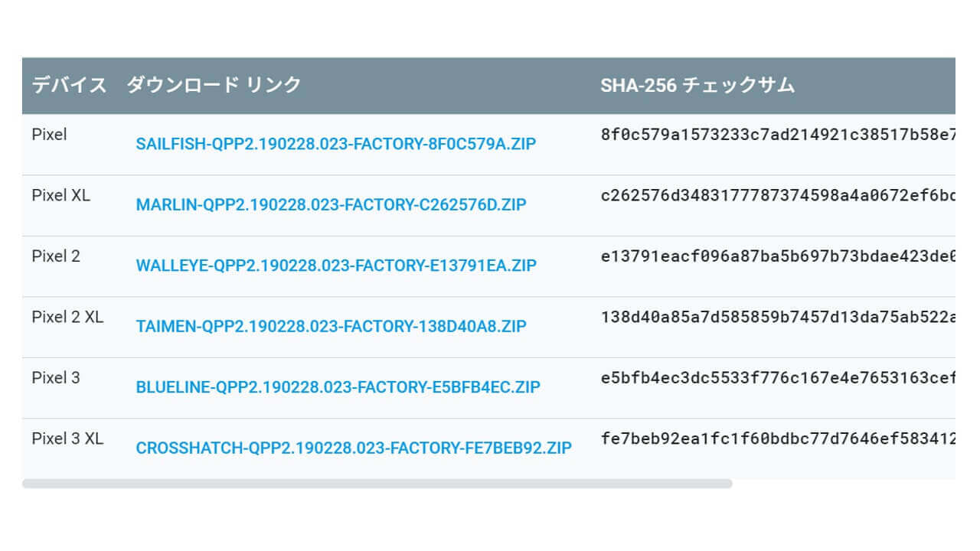Open the TAIMEN factory image download link

(331, 327)
